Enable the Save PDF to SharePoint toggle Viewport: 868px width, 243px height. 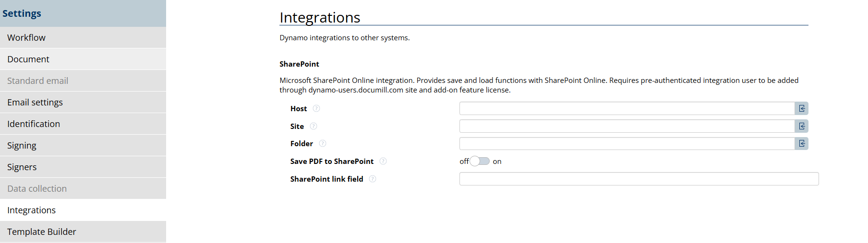[x=480, y=162]
